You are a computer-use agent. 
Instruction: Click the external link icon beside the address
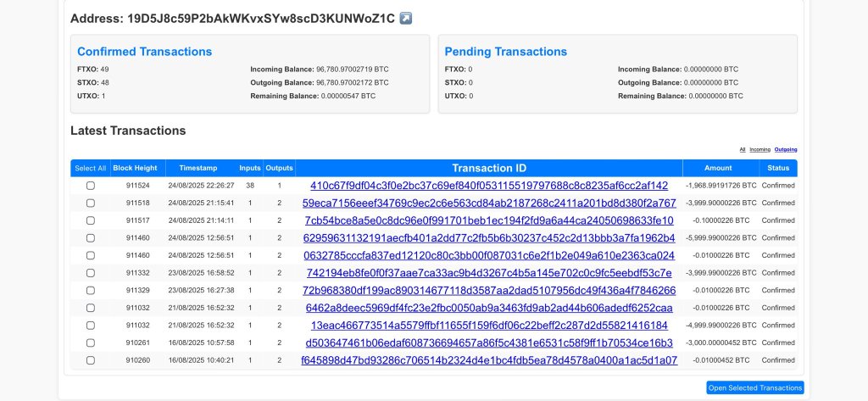click(406, 18)
